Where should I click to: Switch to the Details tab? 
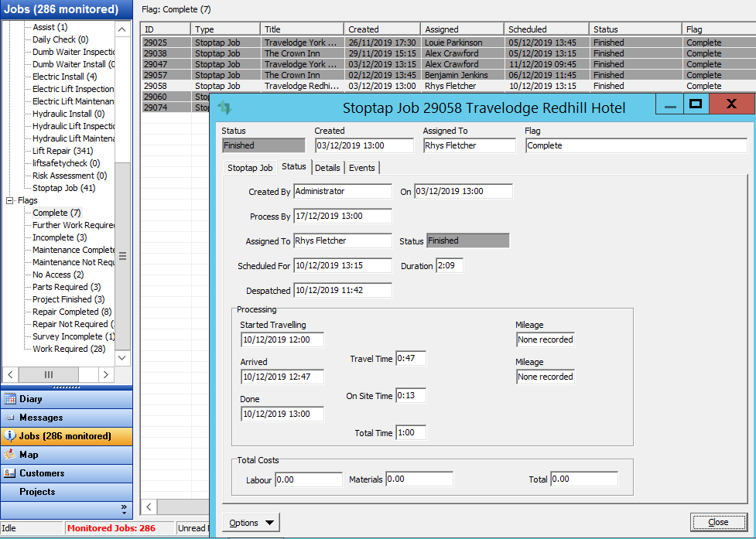[327, 168]
